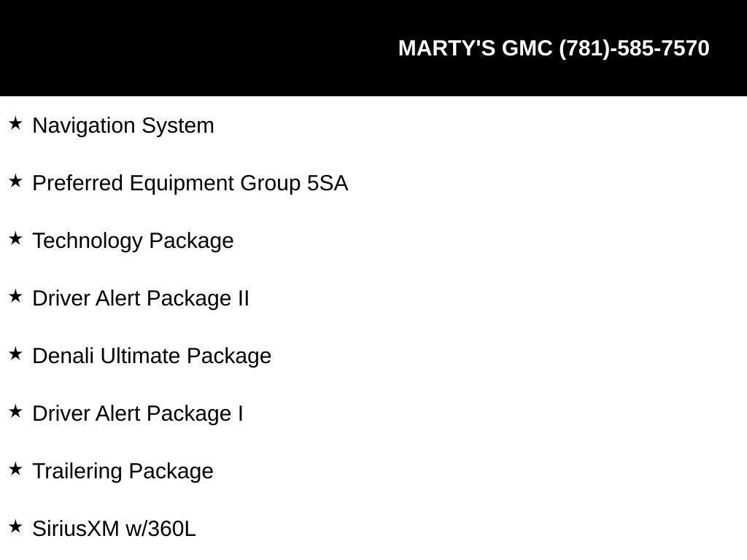747x560 pixels.
Task: Click the MARTY'S GMC dealership name
Action: 476,48
